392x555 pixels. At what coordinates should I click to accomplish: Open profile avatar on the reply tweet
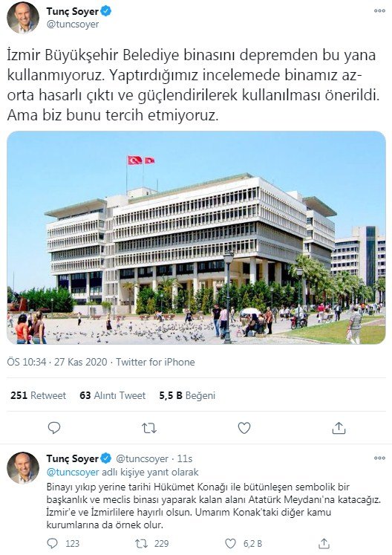click(x=23, y=467)
